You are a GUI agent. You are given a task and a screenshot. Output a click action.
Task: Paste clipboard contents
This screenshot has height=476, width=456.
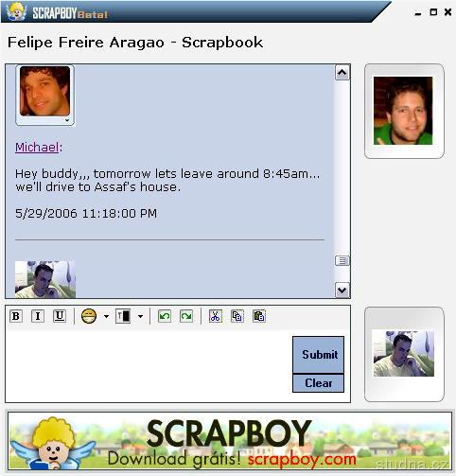[259, 316]
